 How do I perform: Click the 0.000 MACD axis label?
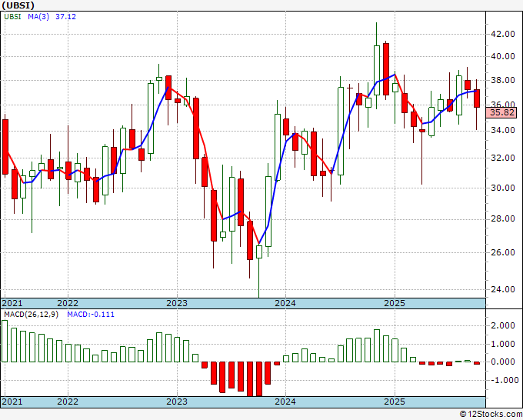pyautogui.click(x=503, y=362)
